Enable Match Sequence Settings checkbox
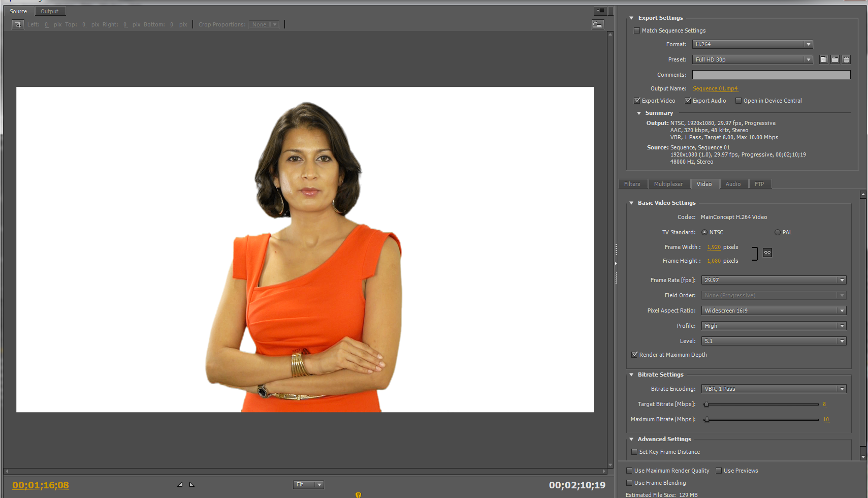This screenshot has width=868, height=498. [637, 30]
